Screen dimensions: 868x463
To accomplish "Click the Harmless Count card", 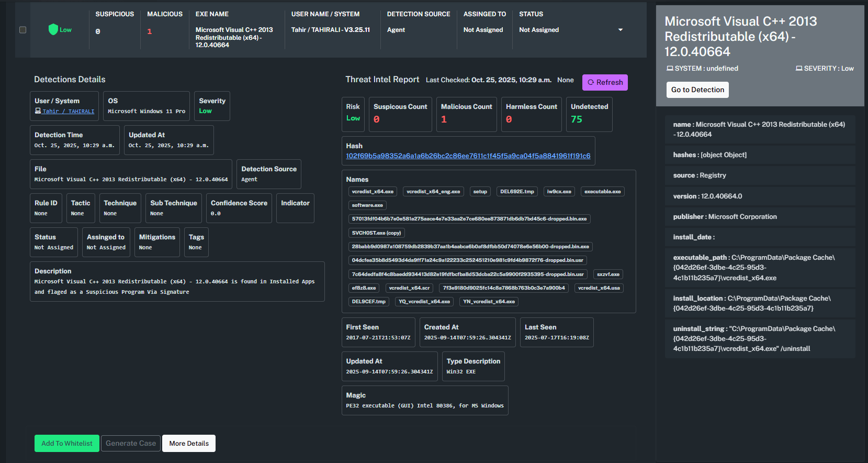I will click(x=531, y=114).
